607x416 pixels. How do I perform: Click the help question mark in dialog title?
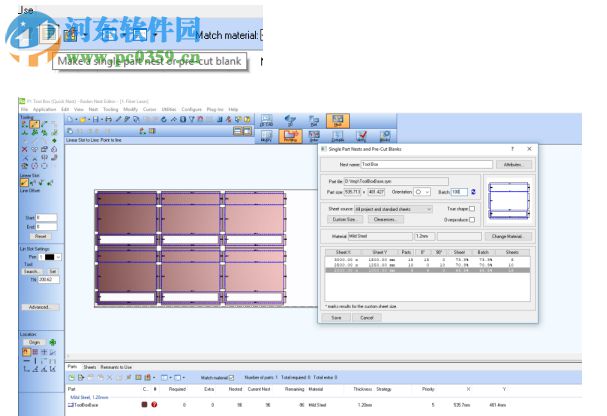[513, 149]
